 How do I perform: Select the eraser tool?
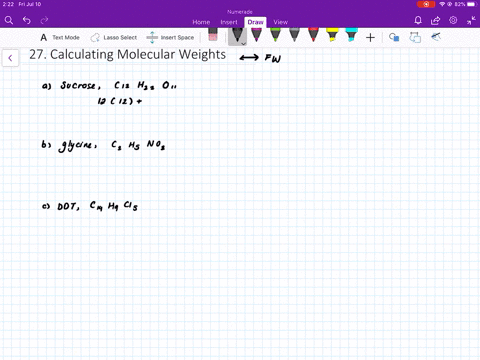coord(213,35)
